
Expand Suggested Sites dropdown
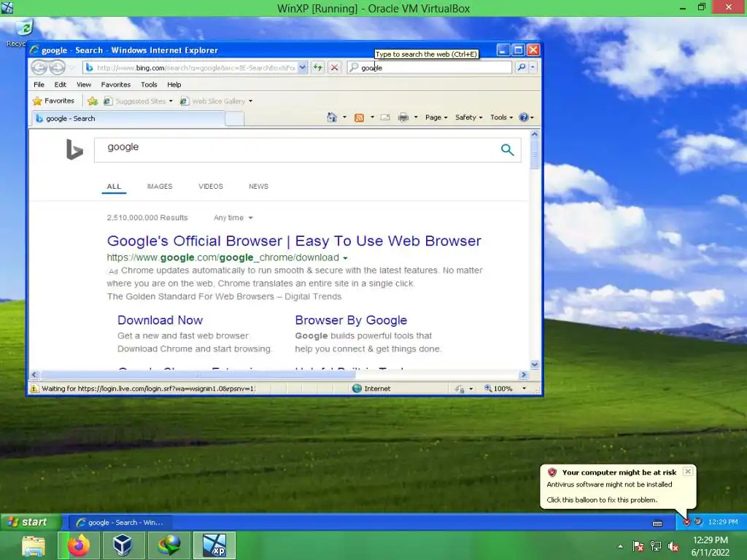point(171,101)
